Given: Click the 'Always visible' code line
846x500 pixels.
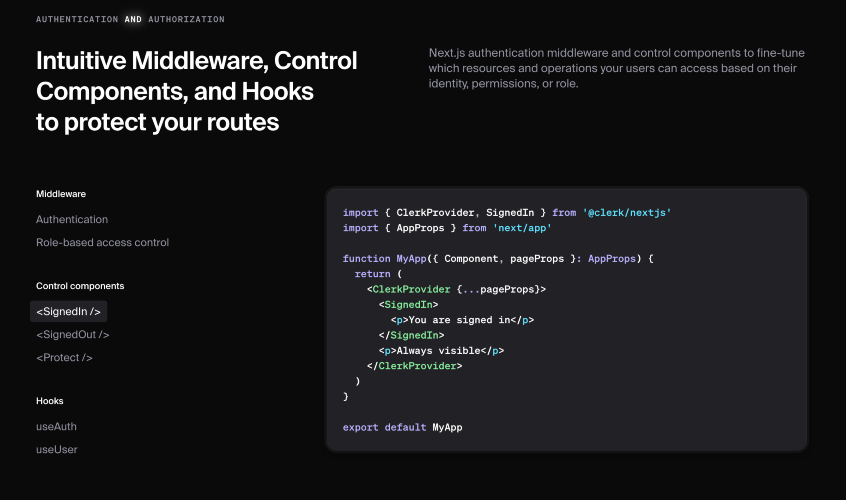Looking at the screenshot, I should tap(441, 351).
